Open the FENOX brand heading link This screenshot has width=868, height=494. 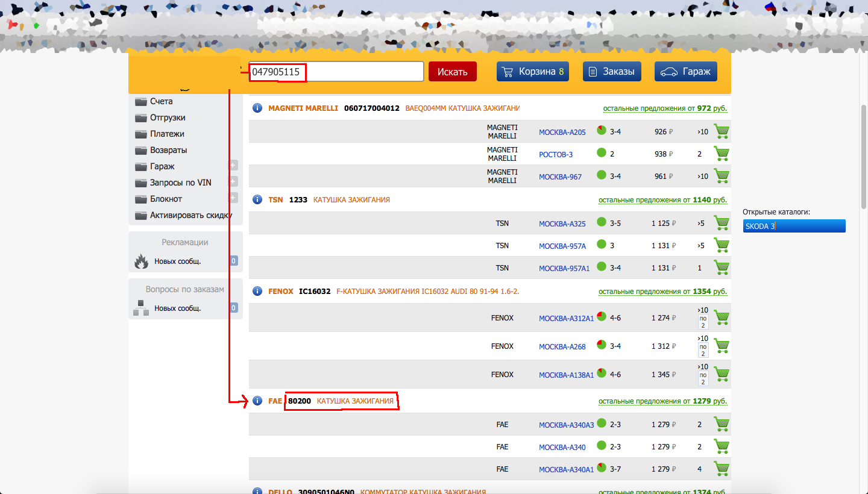(x=281, y=292)
